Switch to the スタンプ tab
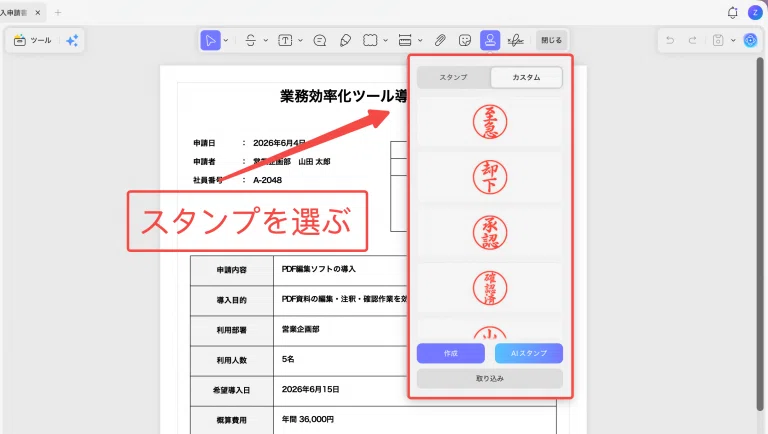768x434 pixels. coord(454,77)
